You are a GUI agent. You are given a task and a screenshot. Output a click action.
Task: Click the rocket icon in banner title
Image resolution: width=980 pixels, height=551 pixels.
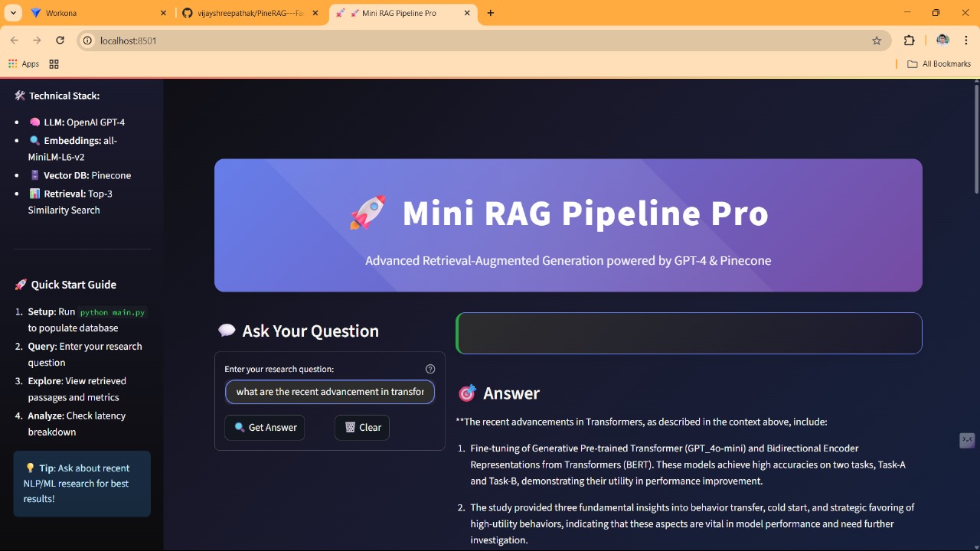367,213
